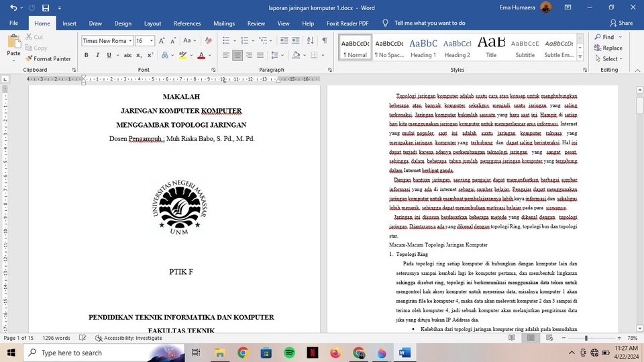Toggle underline formatting

point(109,55)
